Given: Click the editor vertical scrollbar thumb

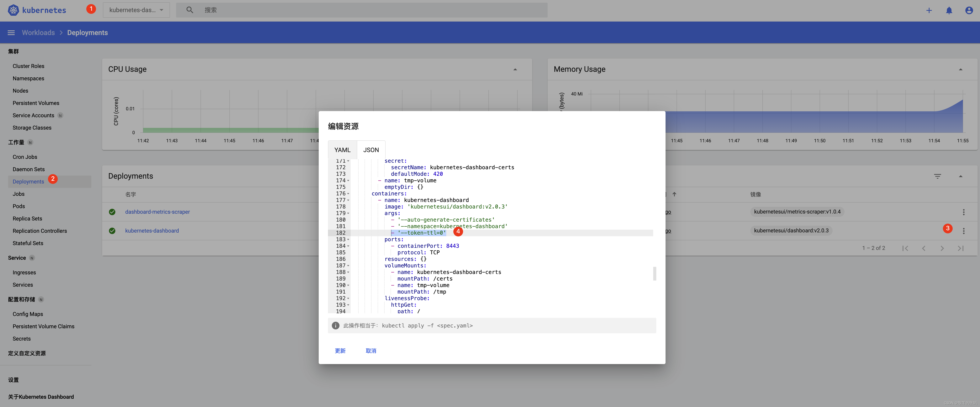Looking at the screenshot, I should point(654,274).
